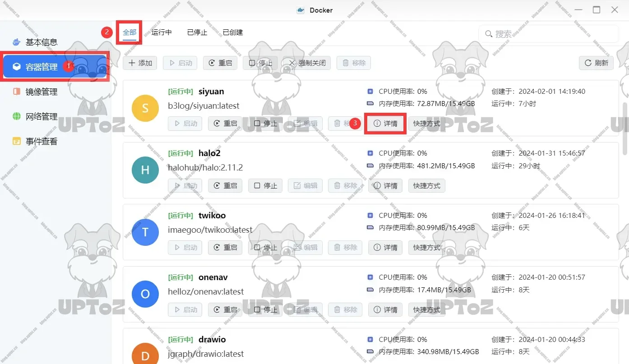The image size is (629, 364).
Task: Click the drawio container name
Action: (212, 340)
